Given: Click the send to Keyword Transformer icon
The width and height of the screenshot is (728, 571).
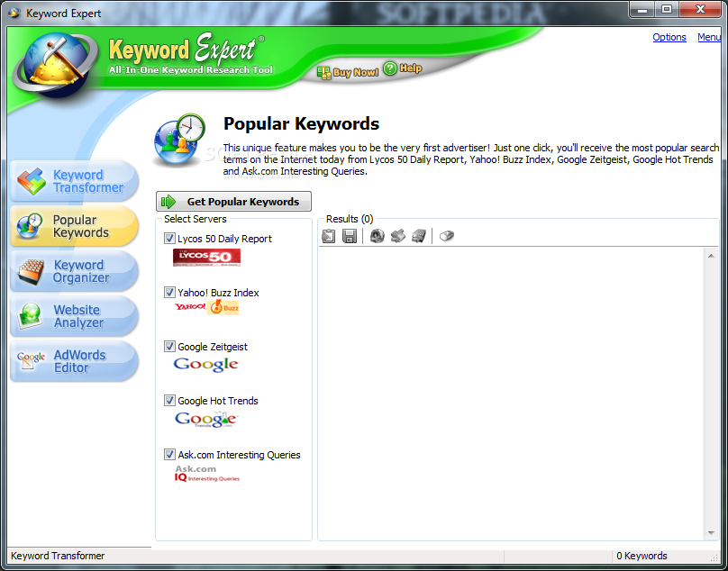Looking at the screenshot, I should [398, 236].
